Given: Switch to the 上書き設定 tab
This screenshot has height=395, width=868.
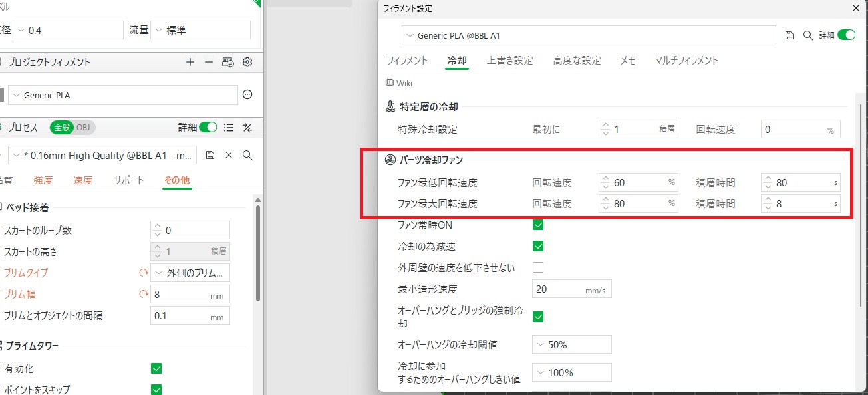Looking at the screenshot, I should (x=509, y=60).
